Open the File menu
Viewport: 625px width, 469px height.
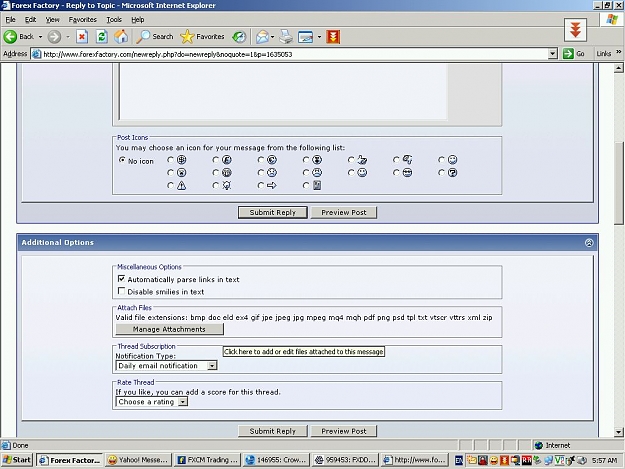pos(10,20)
